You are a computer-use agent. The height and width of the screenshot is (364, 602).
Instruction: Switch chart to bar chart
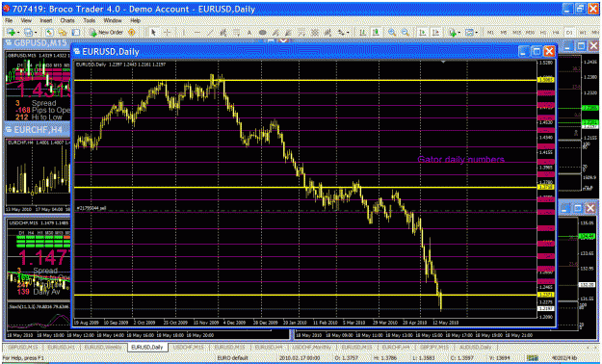(362, 33)
